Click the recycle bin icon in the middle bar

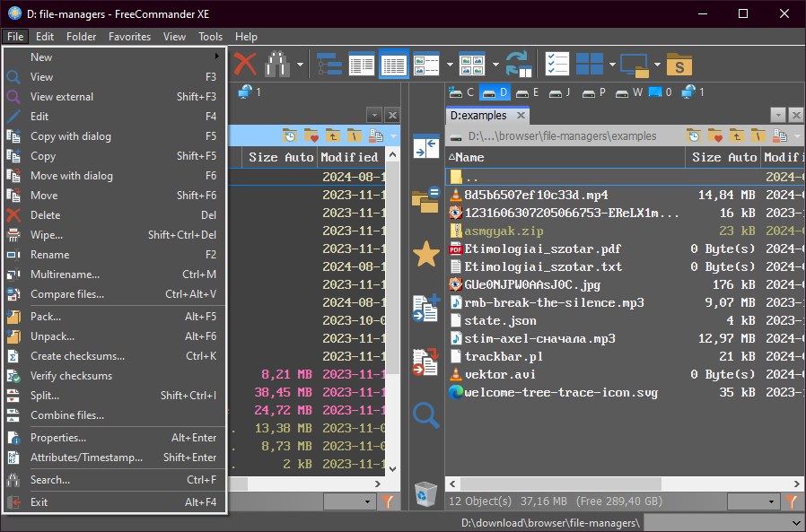click(425, 493)
